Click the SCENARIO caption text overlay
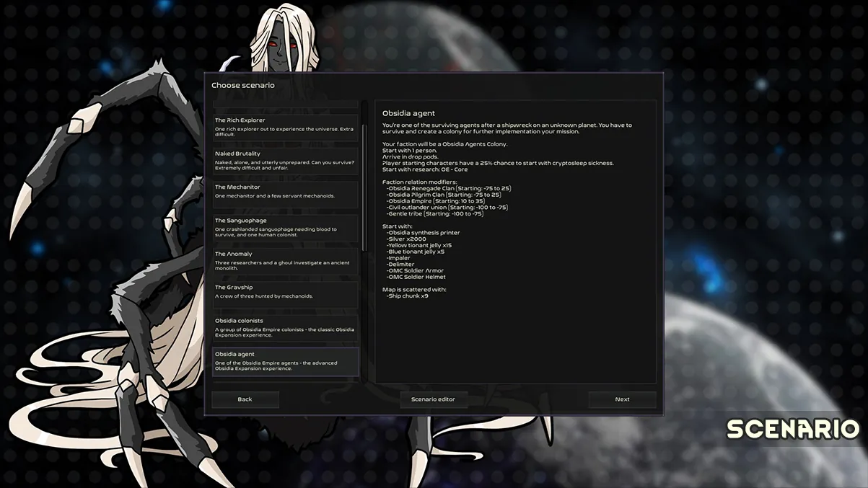The width and height of the screenshot is (868, 488). pos(792,429)
